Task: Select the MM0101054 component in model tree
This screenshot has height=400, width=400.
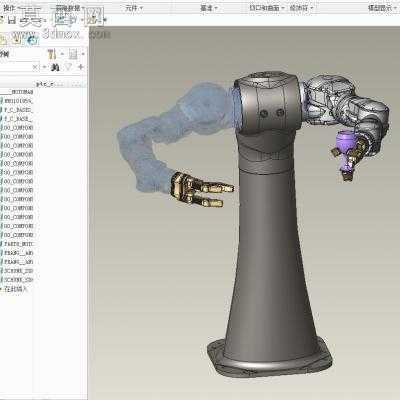Action: (17, 101)
